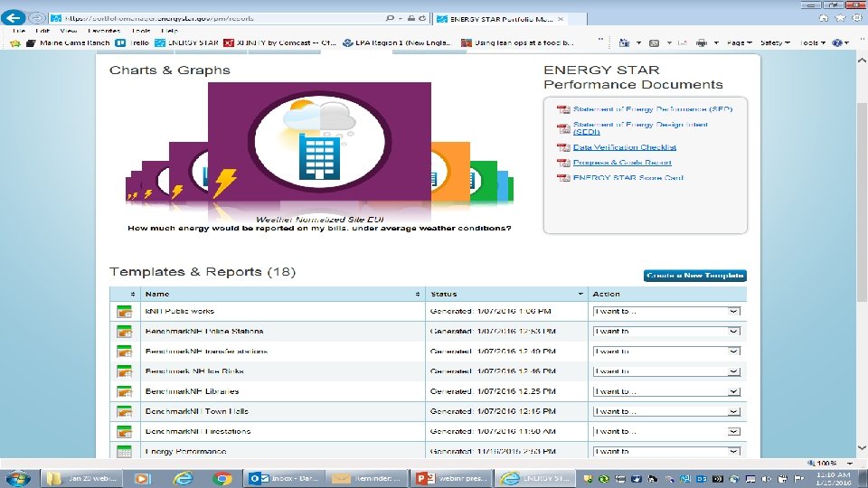Click the report icon for BenchmarkNH Firestations

(x=125, y=432)
